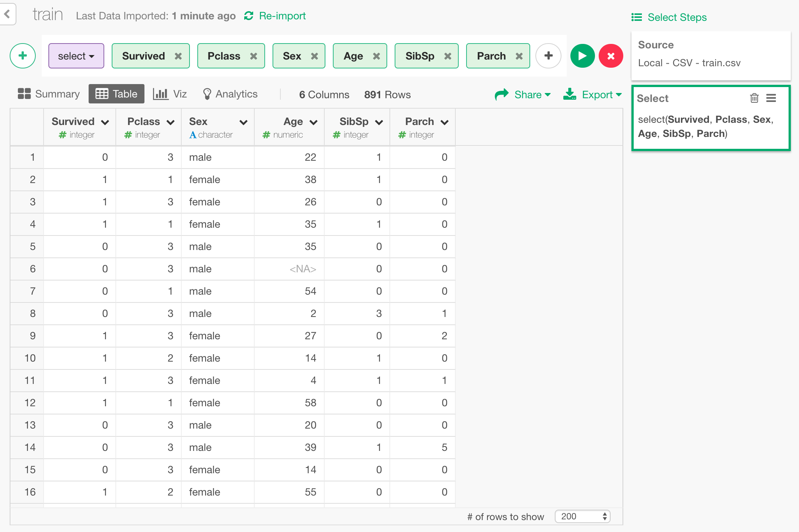
Task: Change the number of rows to show
Action: point(582,516)
